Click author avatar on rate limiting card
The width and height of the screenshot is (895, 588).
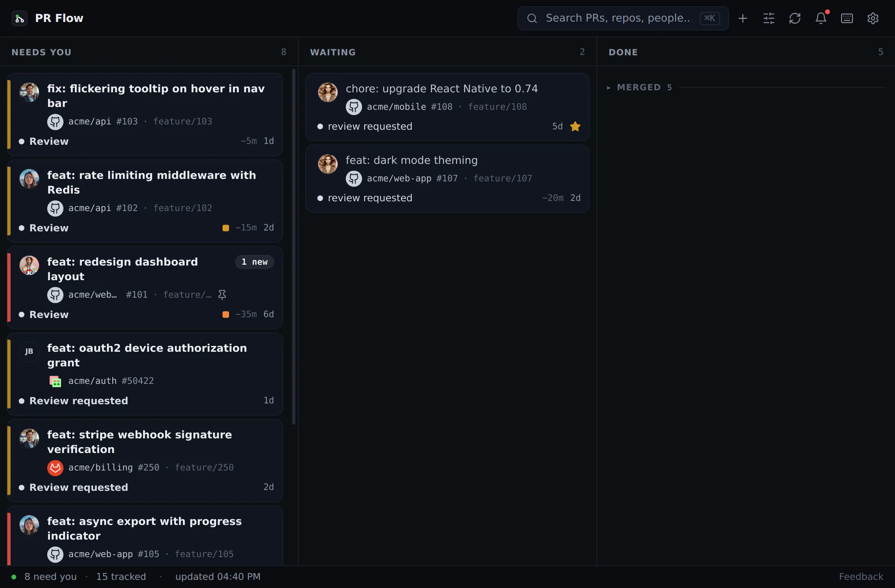[x=29, y=179]
